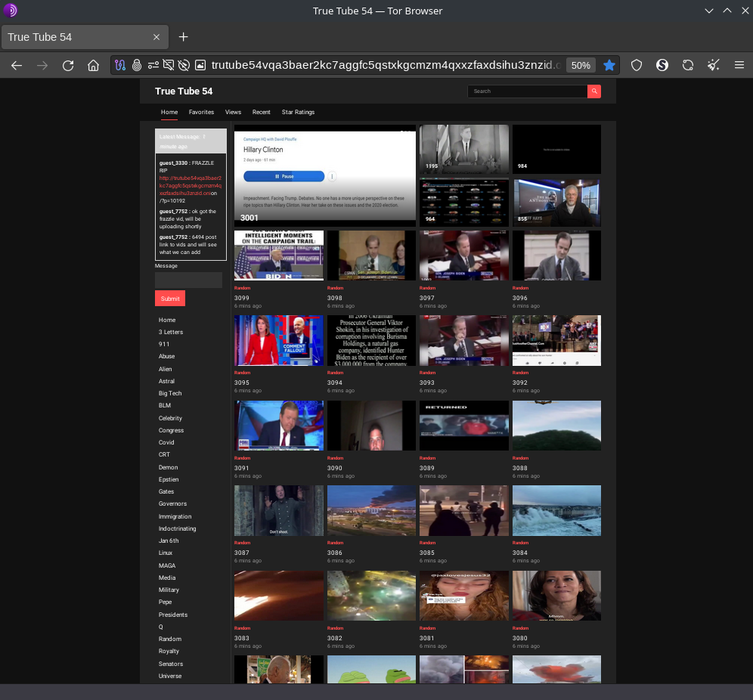Open the thumbnail for video 3091
753x700 pixels.
[x=278, y=426]
